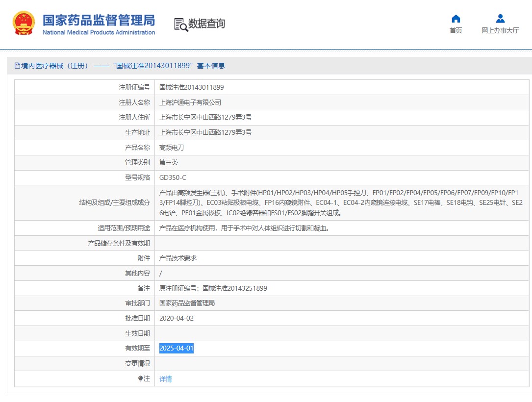Click the slash value in 其他内容 row
532x402 pixels.
click(x=160, y=274)
